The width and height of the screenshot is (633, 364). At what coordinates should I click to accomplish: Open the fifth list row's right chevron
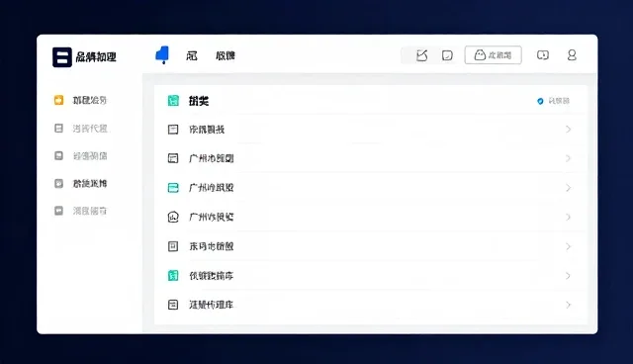[568, 246]
